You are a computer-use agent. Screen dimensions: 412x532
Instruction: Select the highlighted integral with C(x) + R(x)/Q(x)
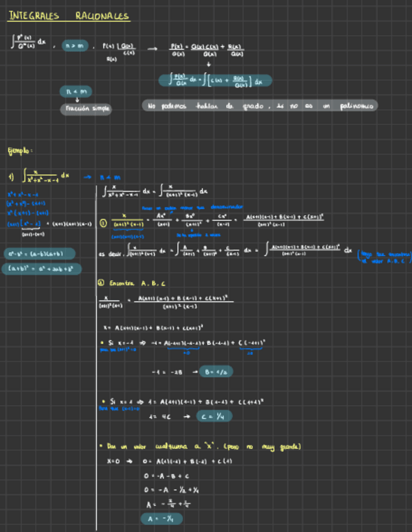(215, 81)
